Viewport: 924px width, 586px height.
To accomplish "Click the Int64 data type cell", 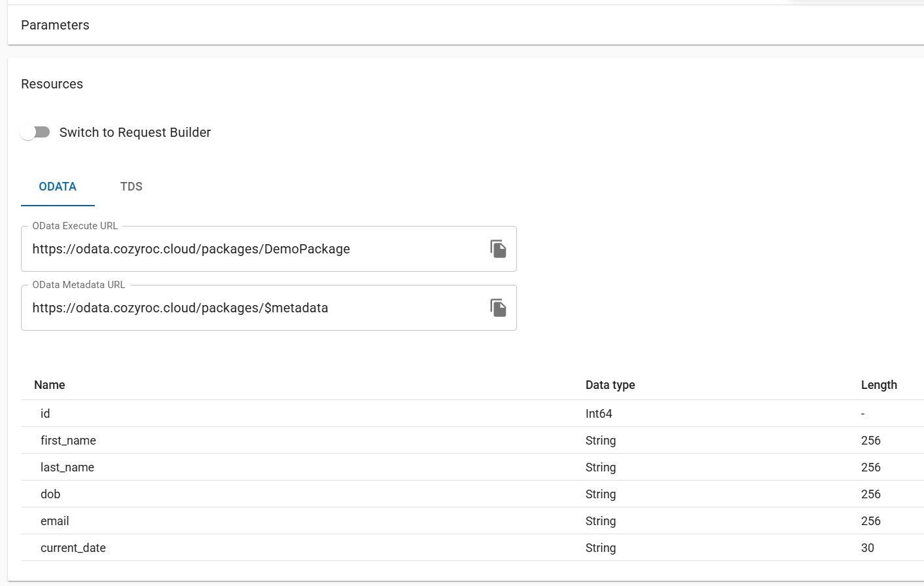I will tap(599, 414).
